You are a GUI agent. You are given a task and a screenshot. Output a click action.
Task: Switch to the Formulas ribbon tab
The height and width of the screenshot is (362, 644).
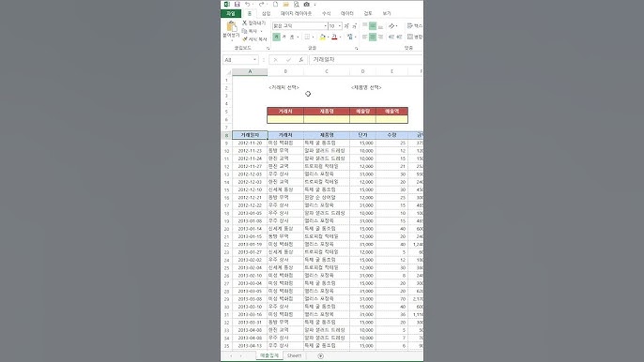(x=326, y=13)
